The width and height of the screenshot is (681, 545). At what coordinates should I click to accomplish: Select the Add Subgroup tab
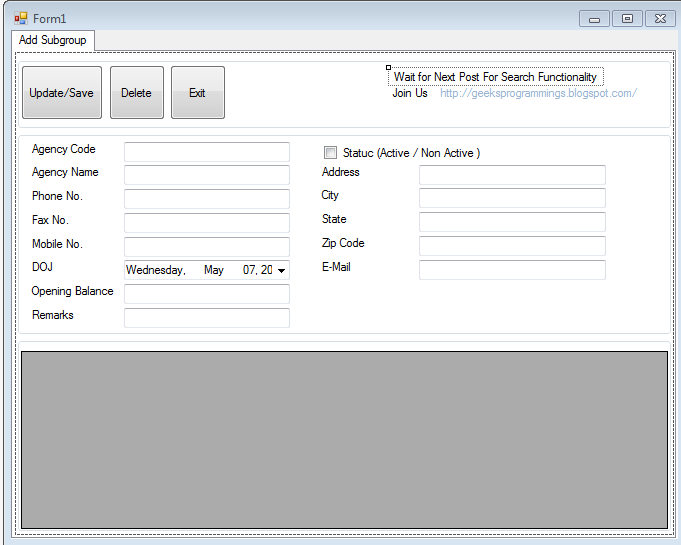tap(53, 40)
